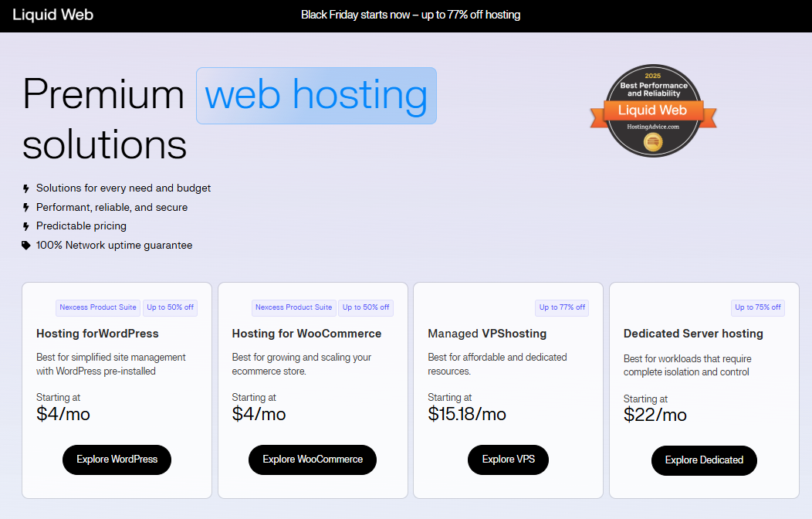The image size is (812, 519).
Task: Click Explore VPS
Action: pyautogui.click(x=508, y=460)
